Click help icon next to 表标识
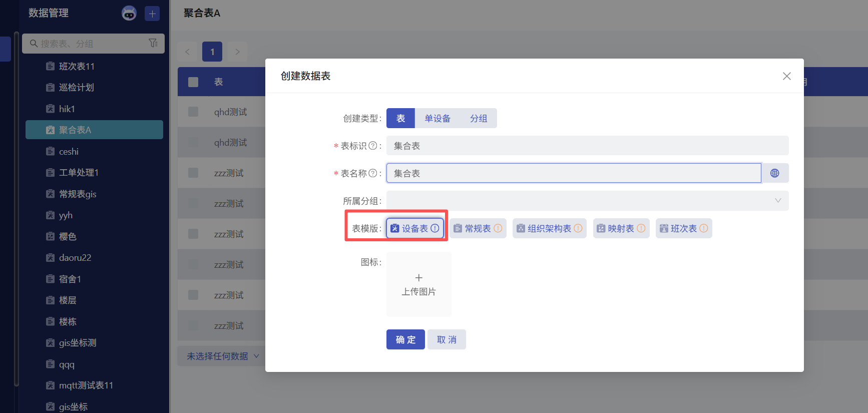The height and width of the screenshot is (413, 868). pos(373,146)
